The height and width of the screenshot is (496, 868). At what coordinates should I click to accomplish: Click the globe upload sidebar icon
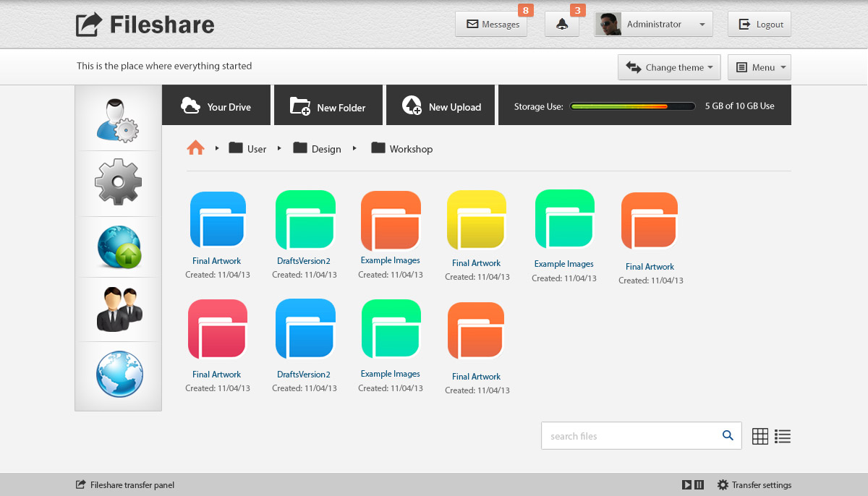(x=119, y=247)
